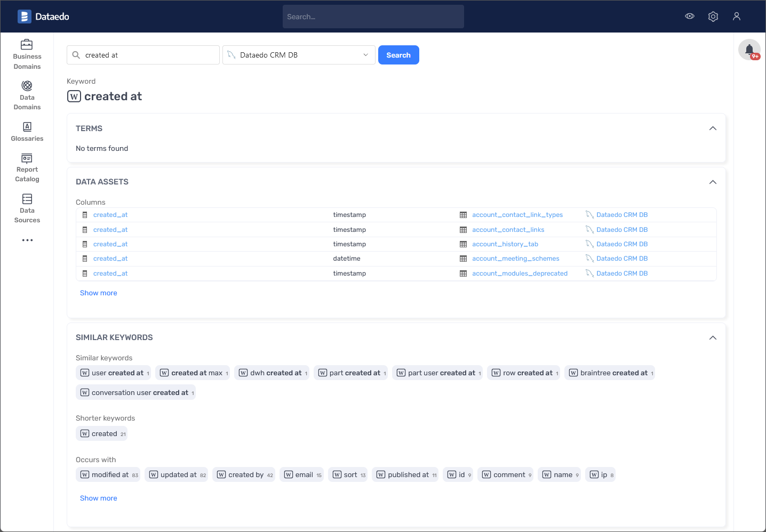The width and height of the screenshot is (766, 532).
Task: Select 'created at max' keyword chip
Action: (x=193, y=373)
